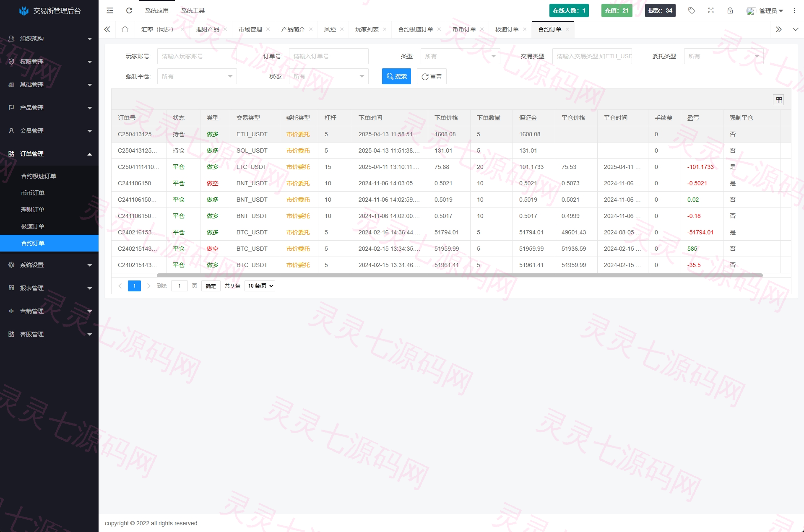The width and height of the screenshot is (804, 532).
Task: Click the 确定 pagination confirm button
Action: click(x=211, y=286)
